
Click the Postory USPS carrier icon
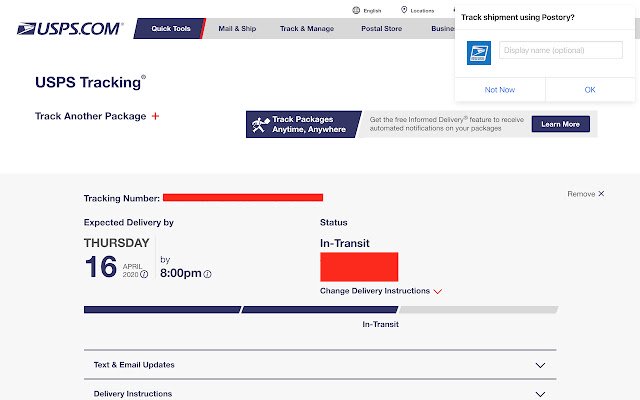[x=479, y=53]
